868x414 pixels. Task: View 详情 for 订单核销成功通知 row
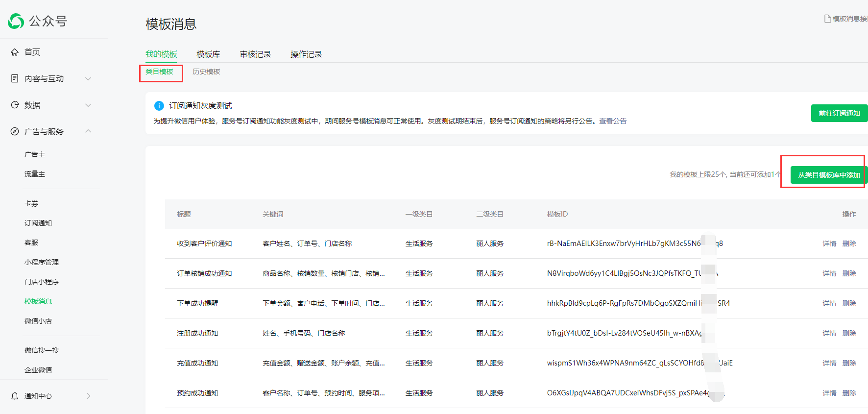point(829,273)
